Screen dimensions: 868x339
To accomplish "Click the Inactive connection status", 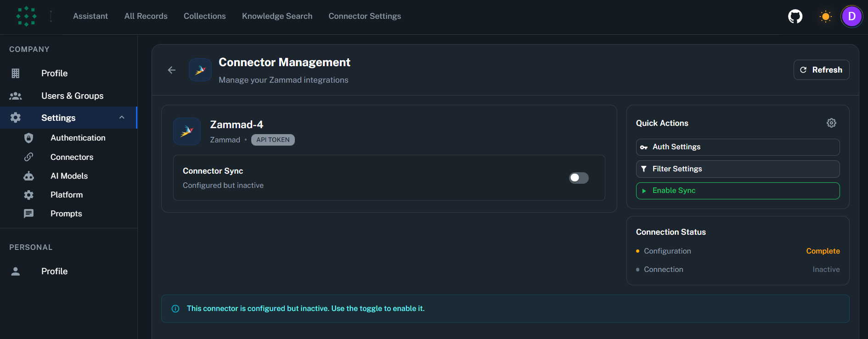I will pos(826,269).
